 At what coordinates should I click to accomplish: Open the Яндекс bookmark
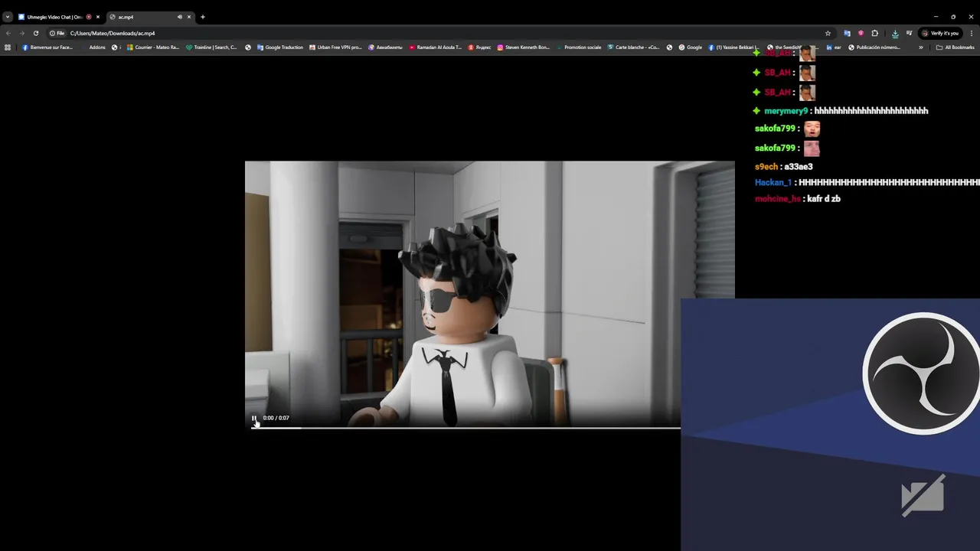pyautogui.click(x=480, y=47)
